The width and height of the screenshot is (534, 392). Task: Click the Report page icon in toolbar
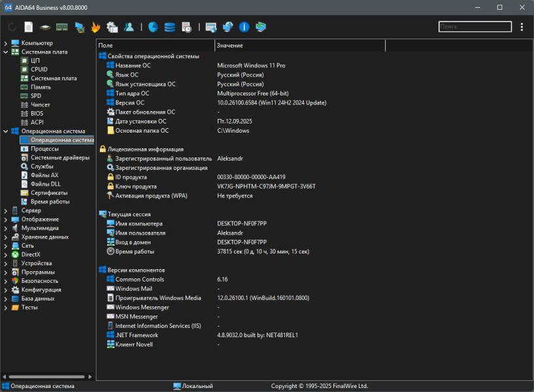pyautogui.click(x=29, y=27)
